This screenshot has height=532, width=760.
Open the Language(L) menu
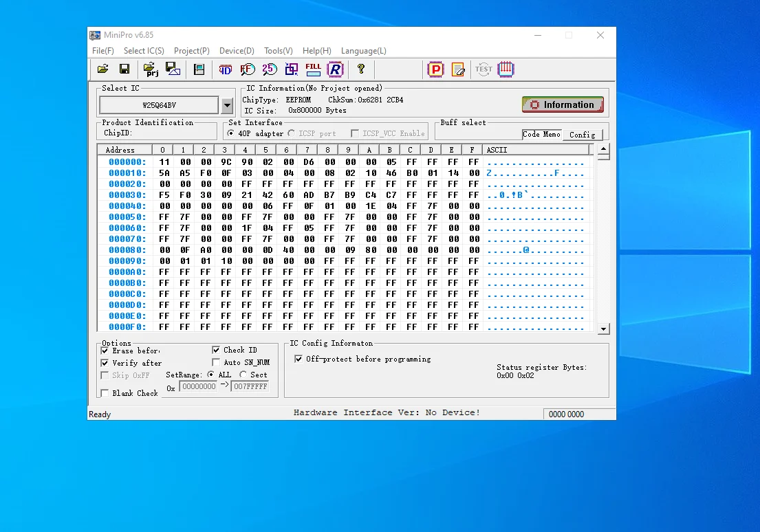tap(364, 51)
